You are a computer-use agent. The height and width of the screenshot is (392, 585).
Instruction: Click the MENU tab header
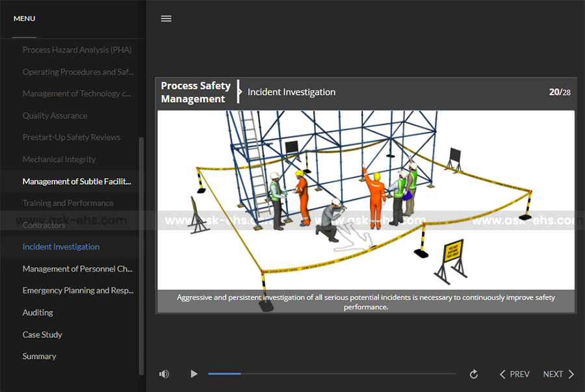tap(25, 19)
